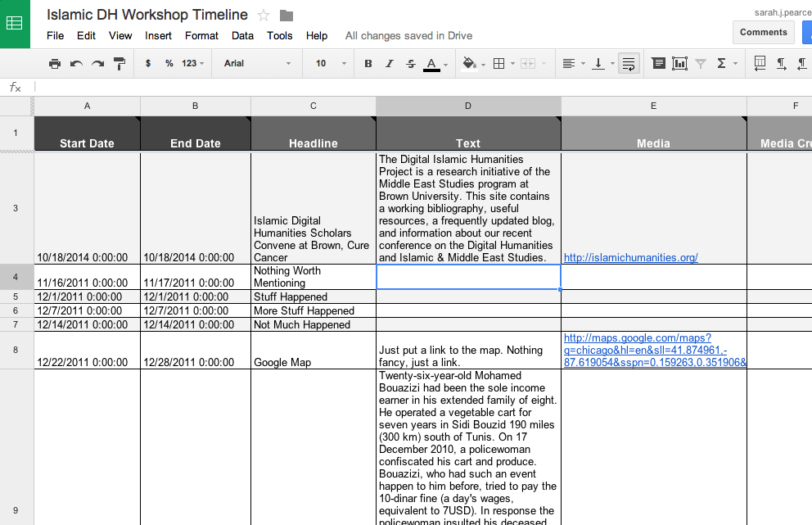Click the Comments button

point(764,32)
